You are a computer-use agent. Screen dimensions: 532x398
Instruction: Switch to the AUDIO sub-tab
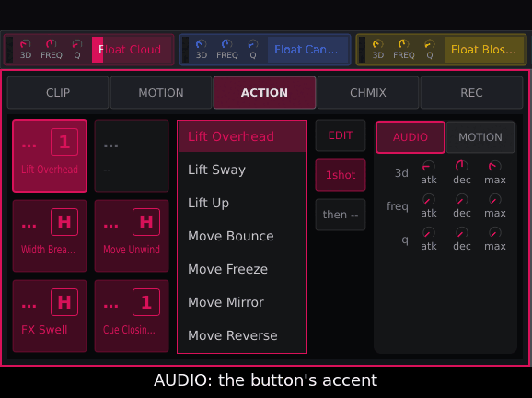tap(411, 137)
